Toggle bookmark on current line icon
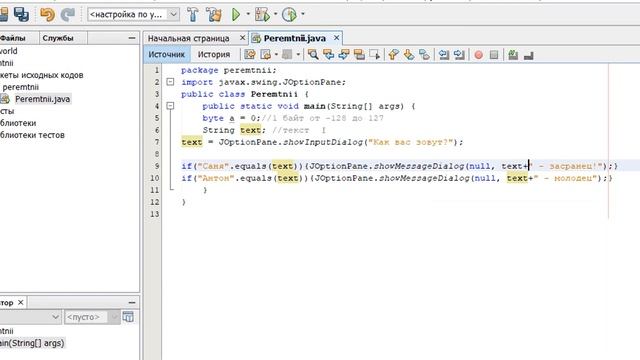This screenshot has width=640, height=360. click(424, 54)
